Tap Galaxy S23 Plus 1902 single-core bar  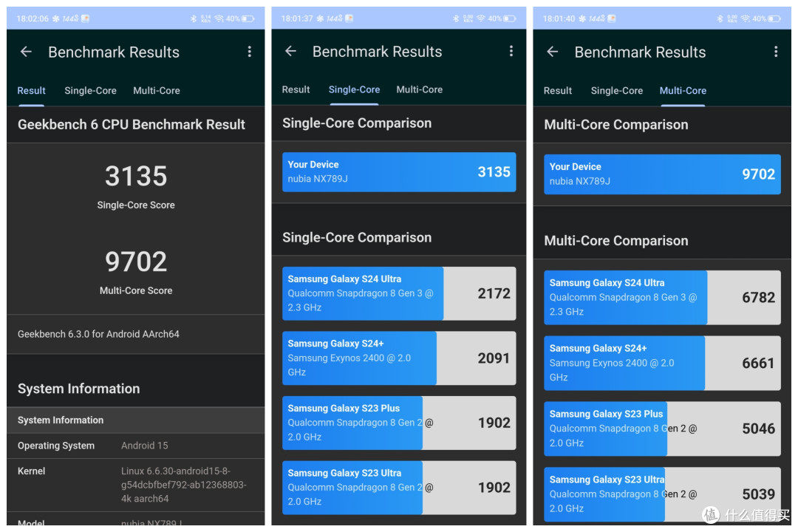click(x=399, y=423)
